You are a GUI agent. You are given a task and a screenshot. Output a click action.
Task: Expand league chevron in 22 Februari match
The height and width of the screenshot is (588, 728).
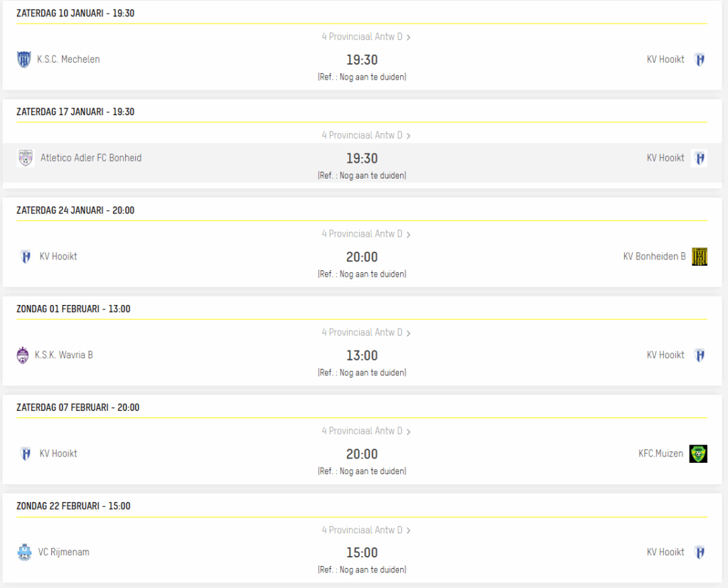(x=409, y=530)
